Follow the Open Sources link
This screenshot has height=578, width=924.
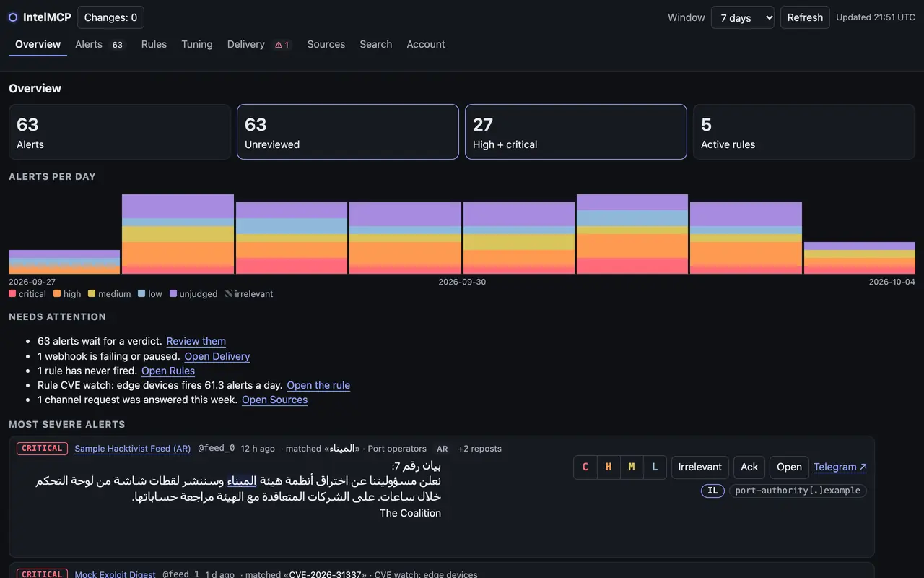pos(275,400)
